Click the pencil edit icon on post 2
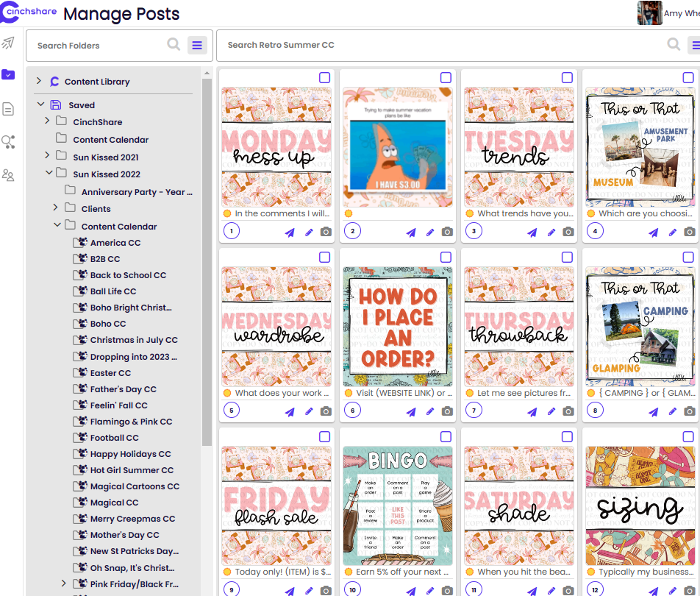The image size is (700, 596). tap(431, 233)
